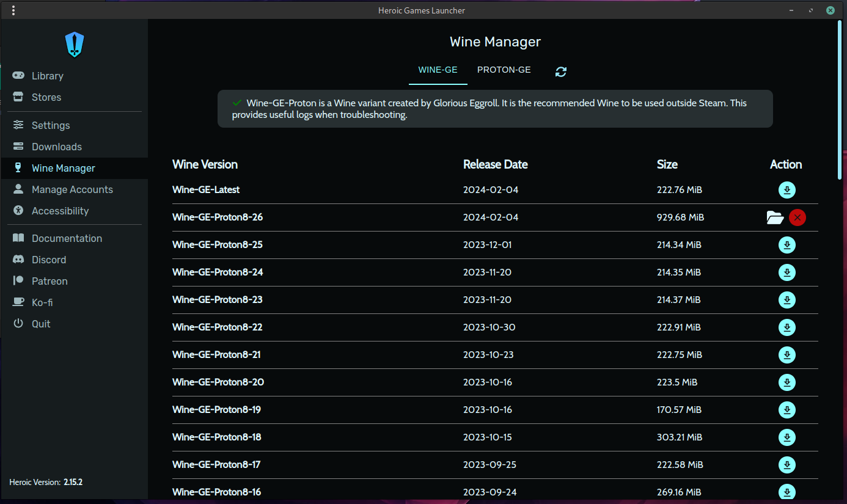The image size is (847, 504).
Task: Click Heroic Version 2.15.2 text
Action: [46, 482]
